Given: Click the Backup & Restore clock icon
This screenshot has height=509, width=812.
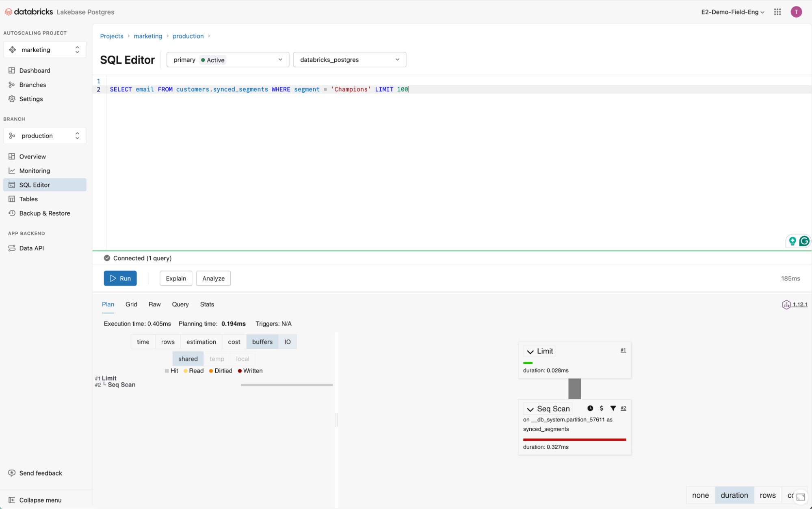Looking at the screenshot, I should click(x=12, y=213).
